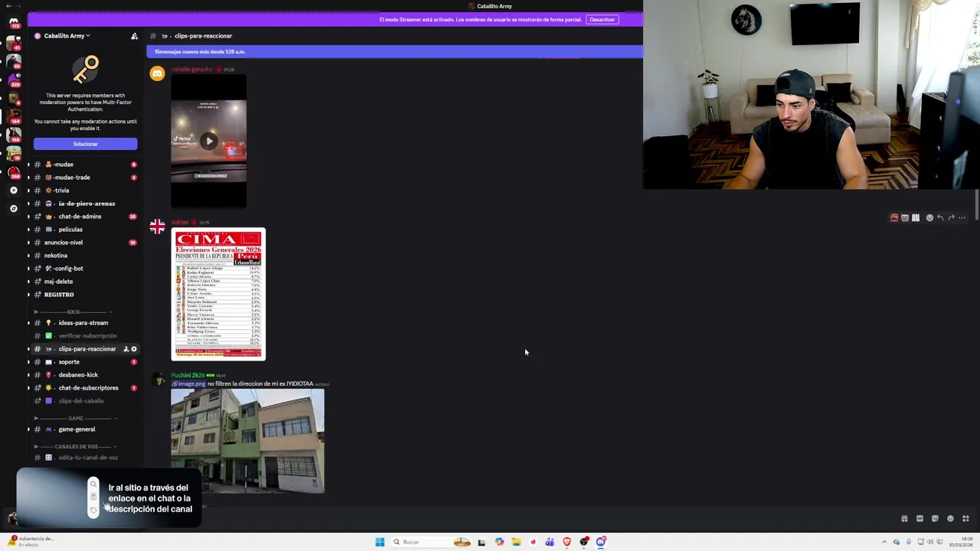Open clips-del-caballo channel
The width and height of the screenshot is (980, 551).
pos(84,401)
